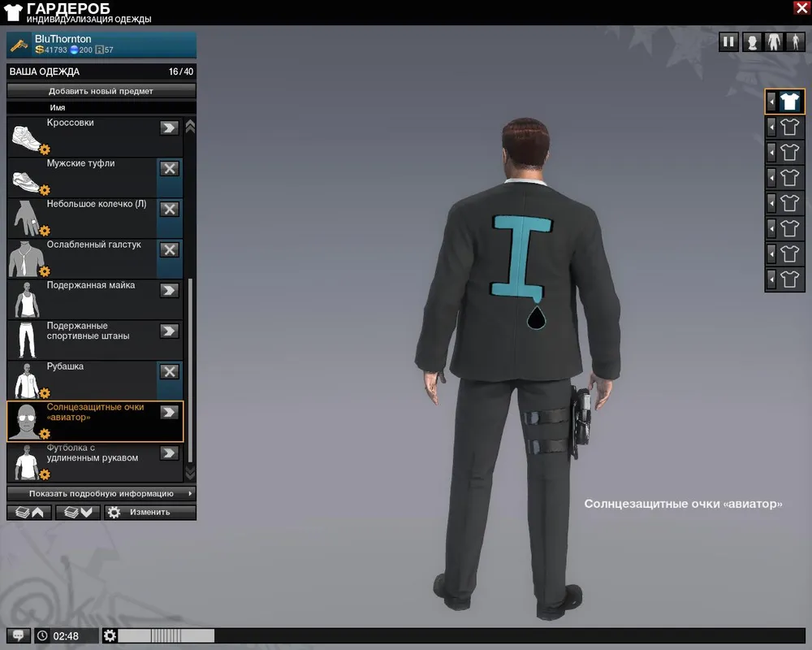Click gear badge on Рубашка item

45,393
